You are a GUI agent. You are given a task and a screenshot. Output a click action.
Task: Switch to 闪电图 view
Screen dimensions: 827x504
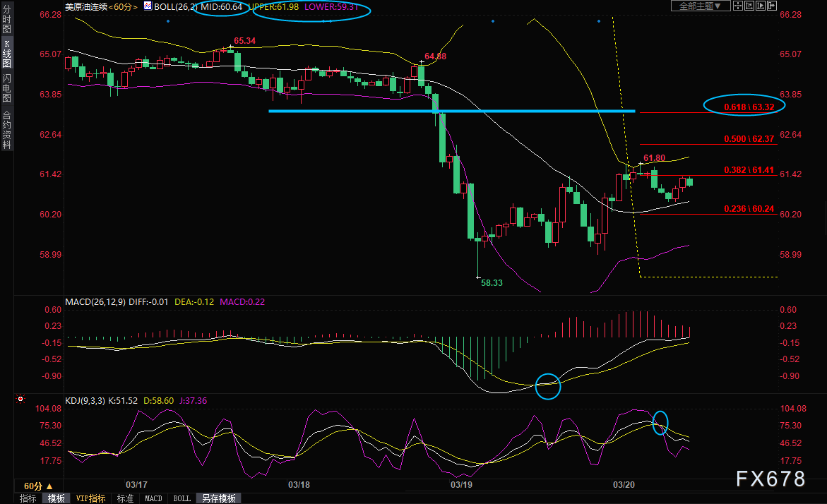[x=7, y=88]
